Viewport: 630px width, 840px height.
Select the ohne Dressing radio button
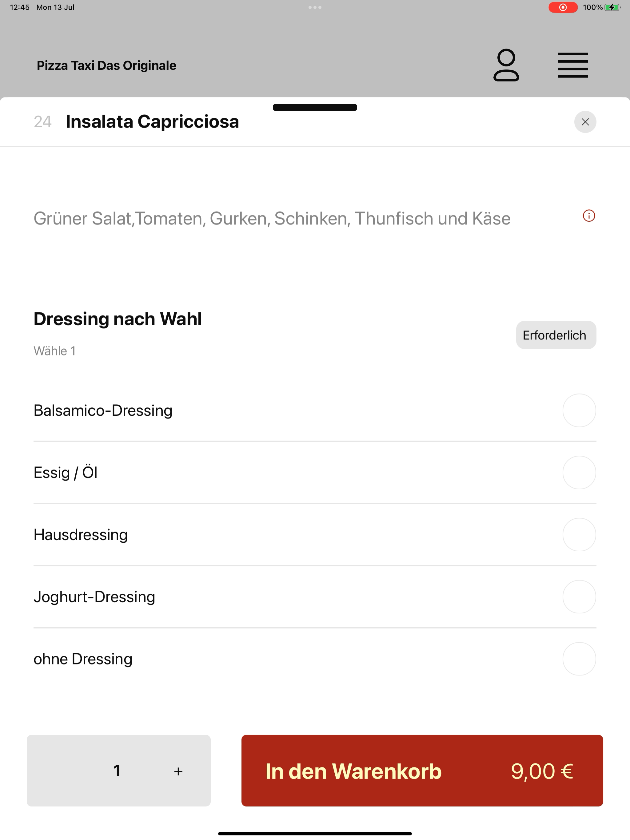[579, 659]
